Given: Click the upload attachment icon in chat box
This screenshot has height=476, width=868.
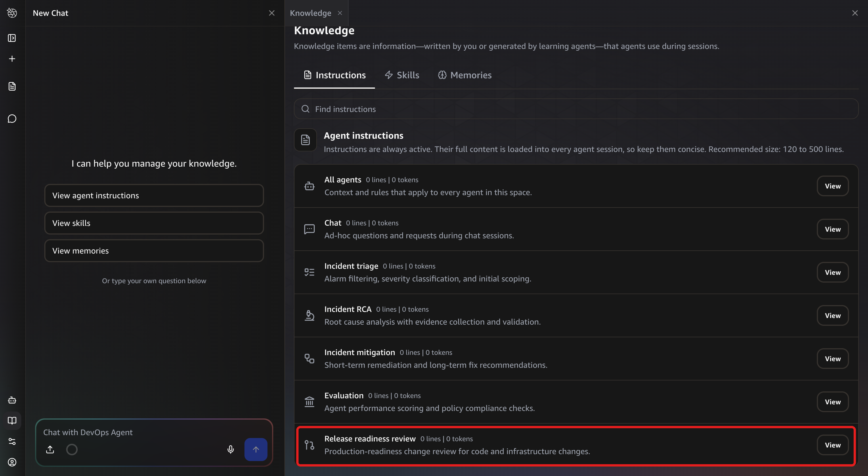Looking at the screenshot, I should pyautogui.click(x=50, y=449).
